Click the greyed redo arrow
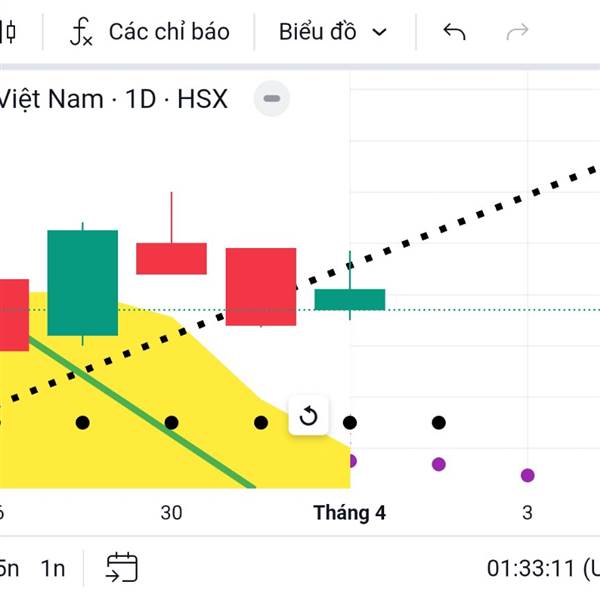Viewport: 600px width, 600px height. (517, 32)
